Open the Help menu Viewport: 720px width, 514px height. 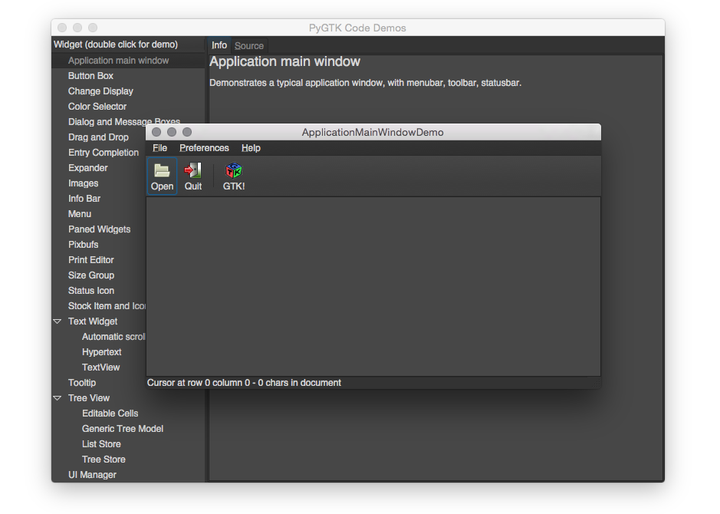[x=251, y=148]
